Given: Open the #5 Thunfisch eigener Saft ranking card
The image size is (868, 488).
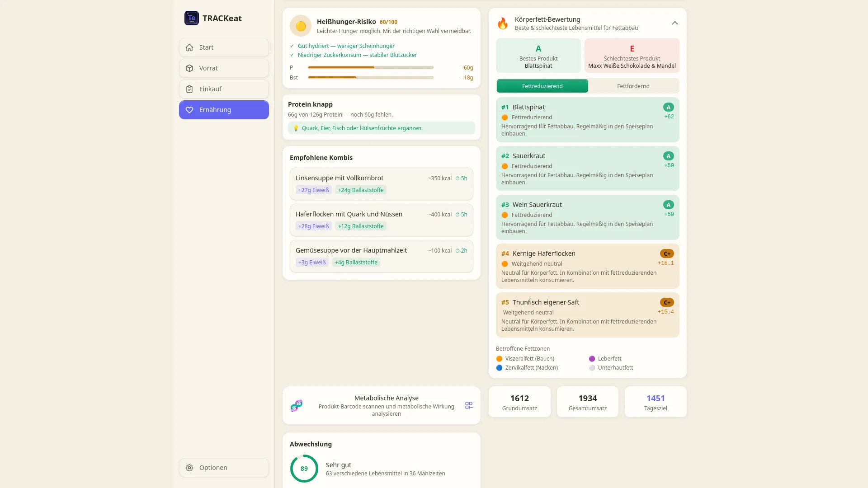Looking at the screenshot, I should tap(588, 315).
